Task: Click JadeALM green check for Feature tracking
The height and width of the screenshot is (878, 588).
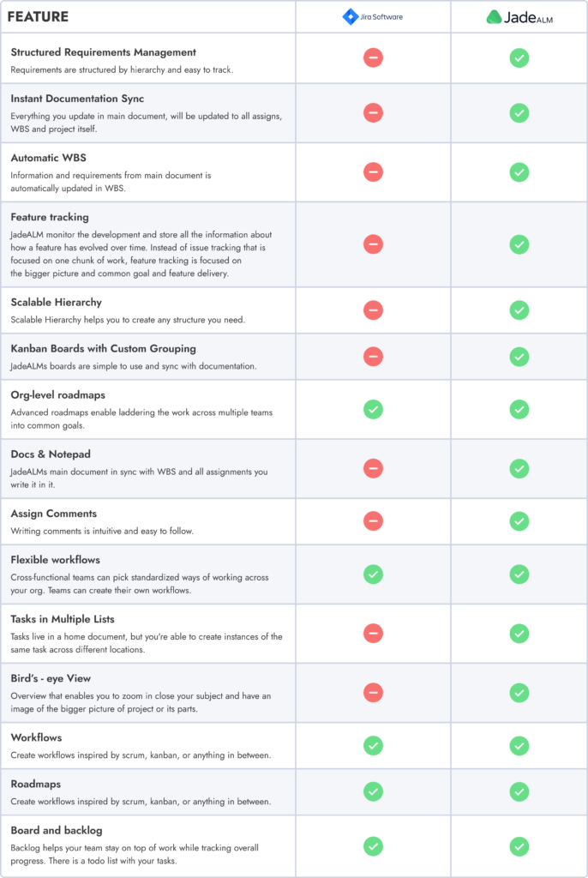Action: [x=519, y=244]
